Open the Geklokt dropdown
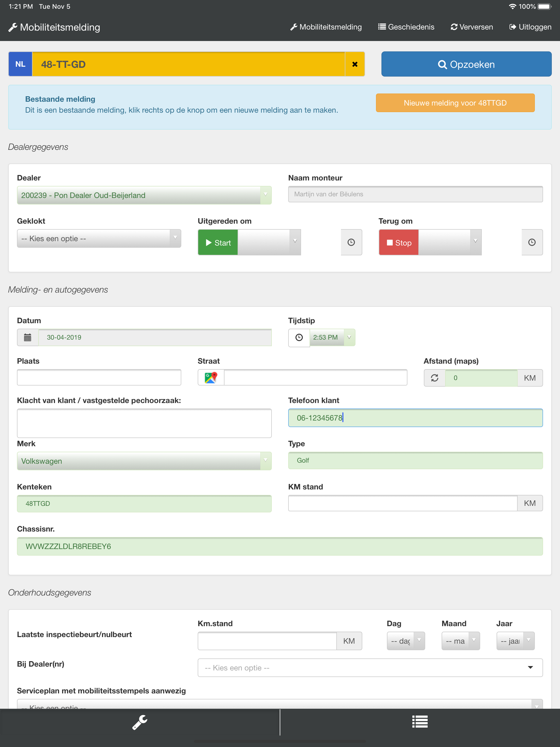 [99, 238]
